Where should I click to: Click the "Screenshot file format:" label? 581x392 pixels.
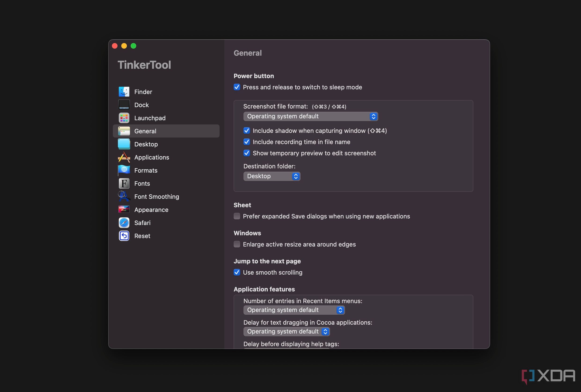pos(276,106)
